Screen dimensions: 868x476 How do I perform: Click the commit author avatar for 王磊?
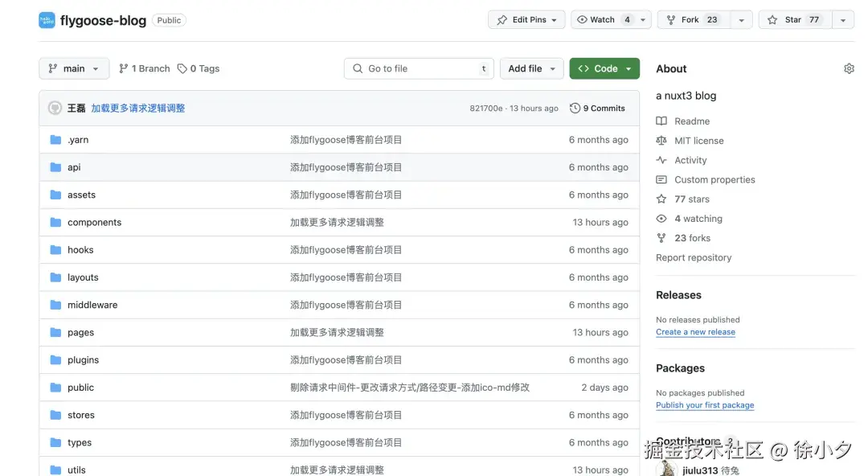click(x=55, y=108)
